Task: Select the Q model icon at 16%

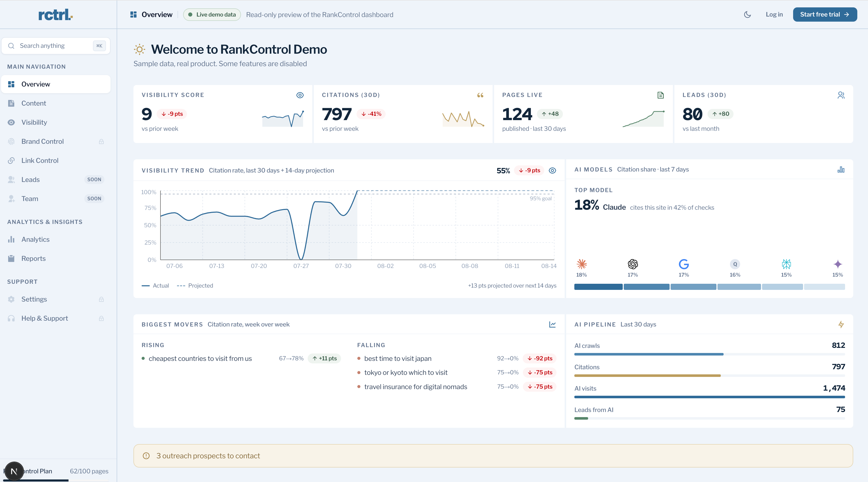Action: coord(735,264)
